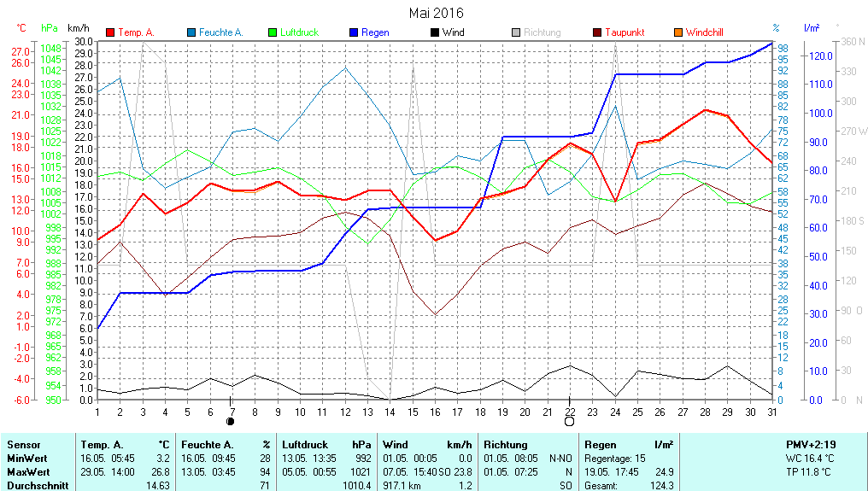Click the green Luftdruck legend square
The height and width of the screenshot is (491, 868).
coord(273,32)
